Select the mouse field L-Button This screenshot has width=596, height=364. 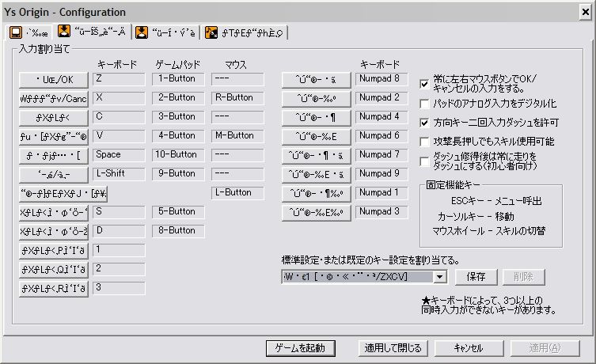[x=237, y=193]
